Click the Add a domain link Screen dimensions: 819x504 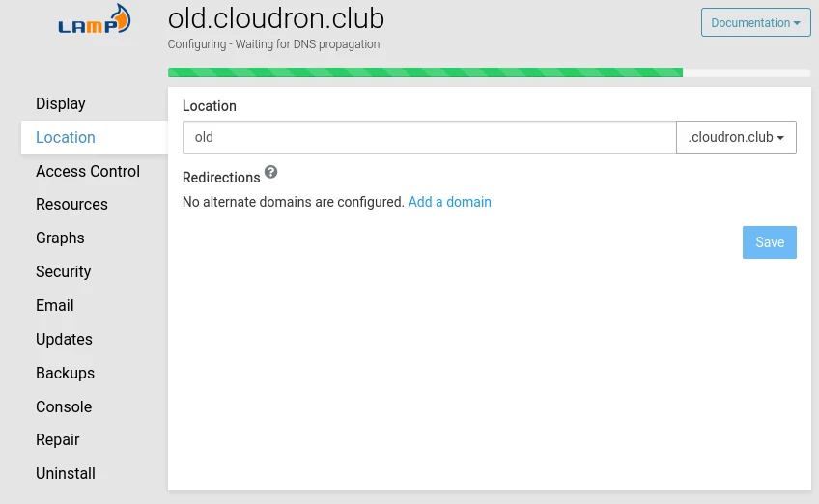point(449,202)
